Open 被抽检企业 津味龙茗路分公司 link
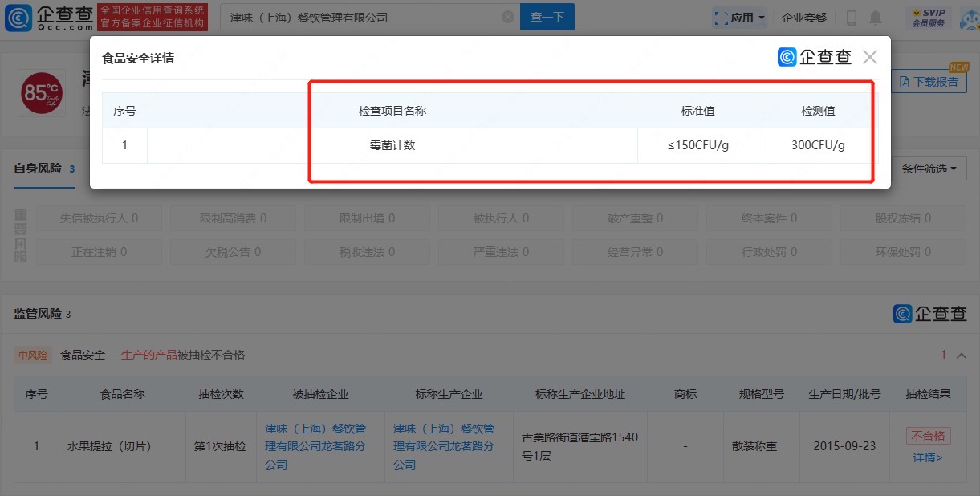 pos(315,446)
